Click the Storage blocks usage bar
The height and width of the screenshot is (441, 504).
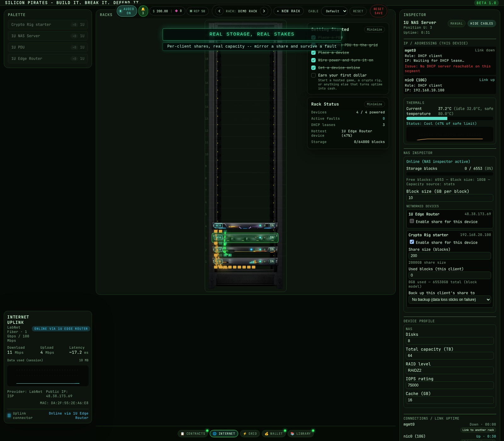(450, 174)
